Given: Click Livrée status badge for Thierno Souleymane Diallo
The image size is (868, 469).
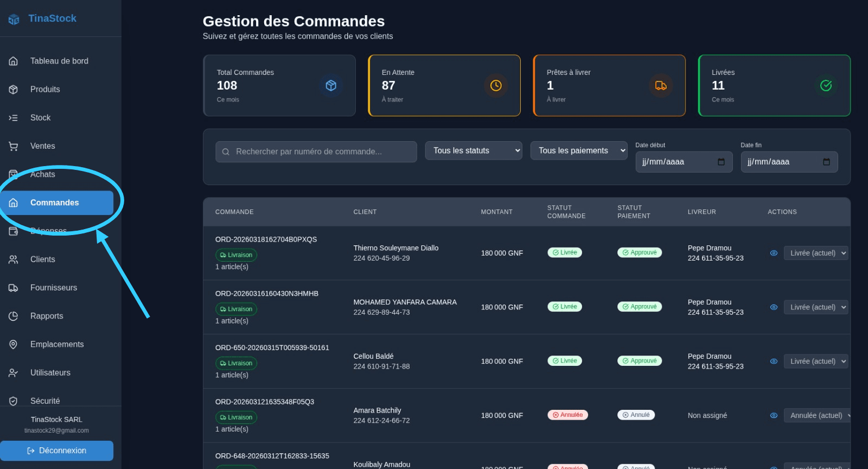Looking at the screenshot, I should click(x=564, y=252).
